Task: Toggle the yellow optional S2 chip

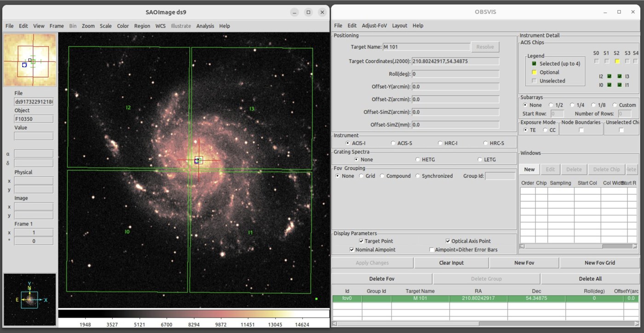Action: 617,61
